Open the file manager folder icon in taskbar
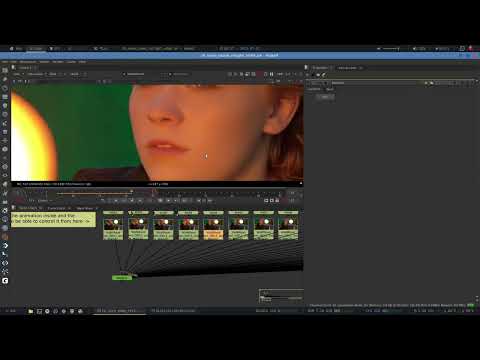Image resolution: width=480 pixels, height=360 pixels. 31,311
